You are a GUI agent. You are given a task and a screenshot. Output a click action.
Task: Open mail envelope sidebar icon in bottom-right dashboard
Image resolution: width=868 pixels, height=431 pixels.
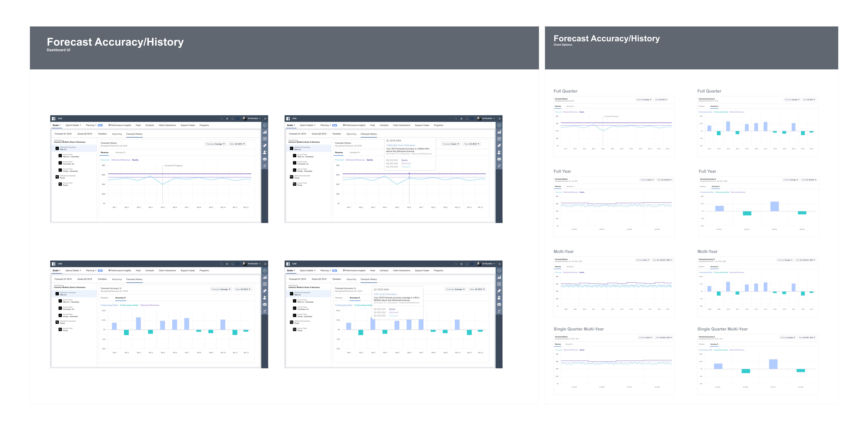(x=499, y=304)
